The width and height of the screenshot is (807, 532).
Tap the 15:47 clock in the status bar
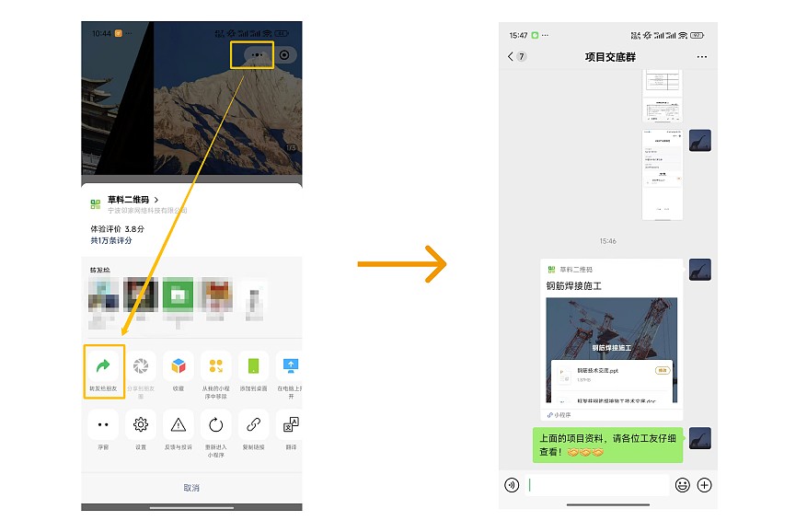click(518, 35)
